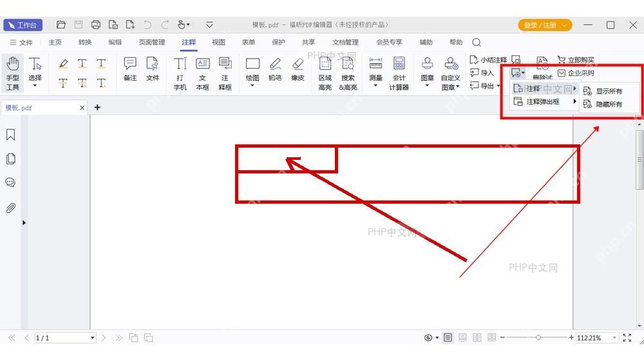Image resolution: width=644 pixels, height=361 pixels.
Task: Switch to the 主页 (Home) tab
Action: (55, 43)
